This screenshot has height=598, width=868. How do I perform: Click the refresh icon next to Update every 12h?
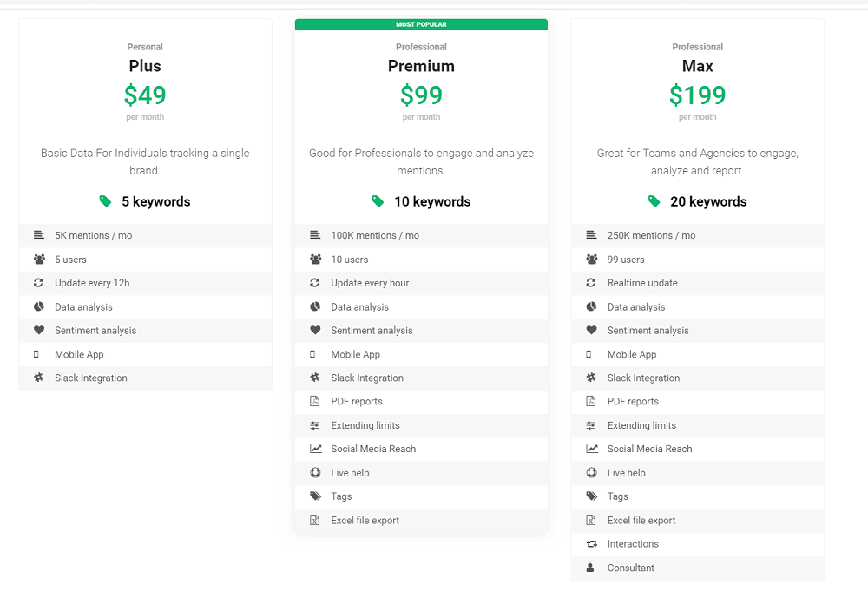pyautogui.click(x=38, y=282)
